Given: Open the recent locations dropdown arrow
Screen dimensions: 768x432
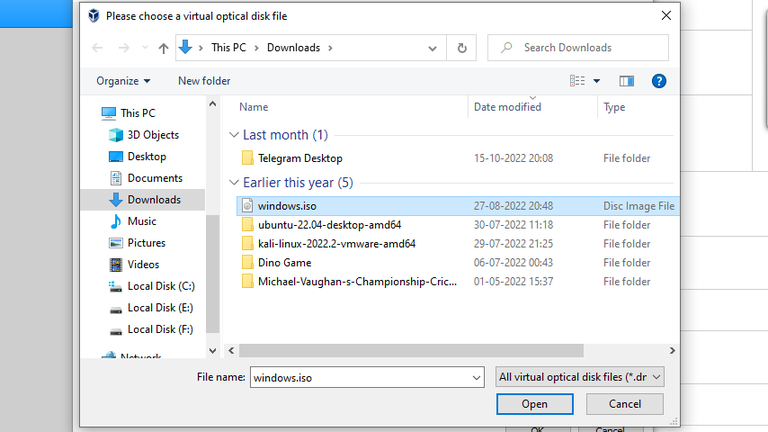Looking at the screenshot, I should 145,48.
